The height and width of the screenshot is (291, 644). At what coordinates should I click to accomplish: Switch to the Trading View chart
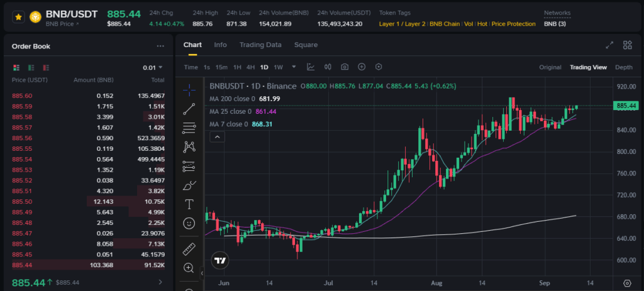588,67
